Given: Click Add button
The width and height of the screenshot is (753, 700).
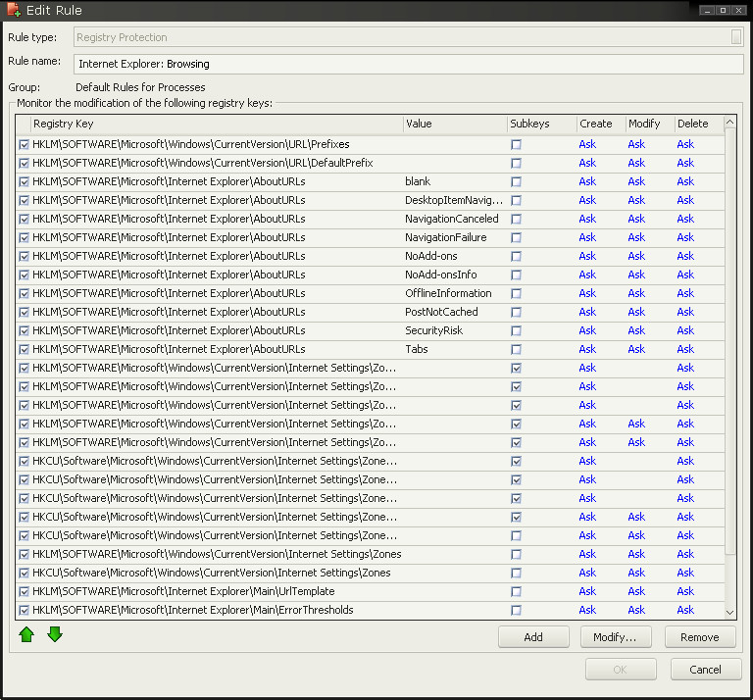Looking at the screenshot, I should [533, 637].
